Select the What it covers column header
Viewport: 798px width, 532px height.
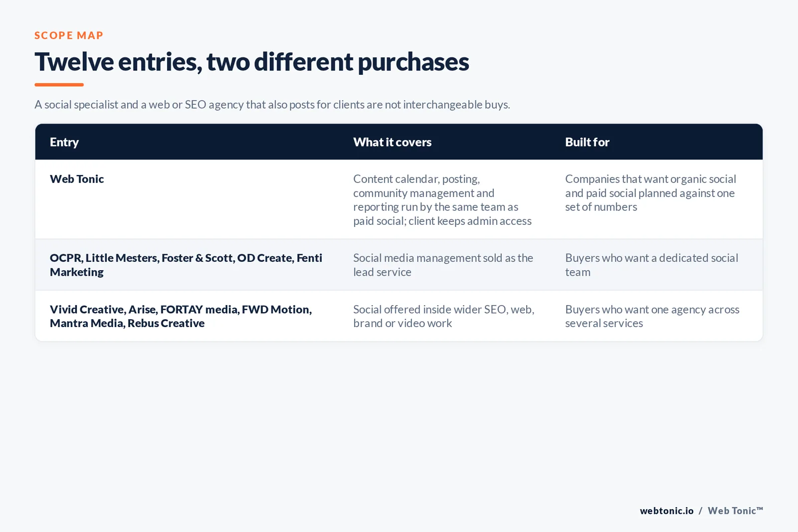pos(393,142)
